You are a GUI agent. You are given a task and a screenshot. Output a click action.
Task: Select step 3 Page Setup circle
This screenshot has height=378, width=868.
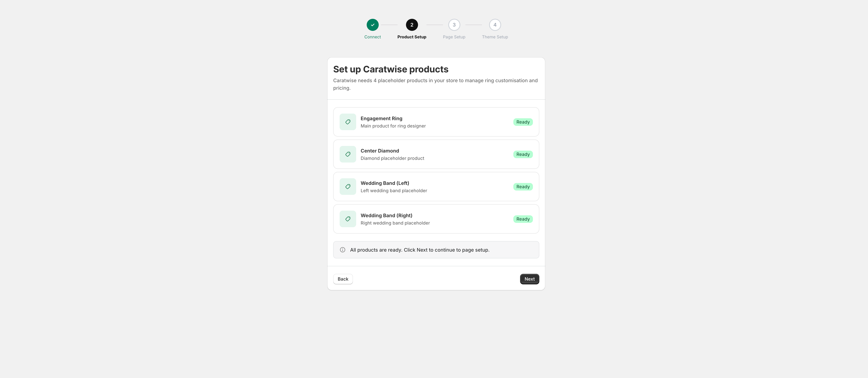click(x=454, y=25)
